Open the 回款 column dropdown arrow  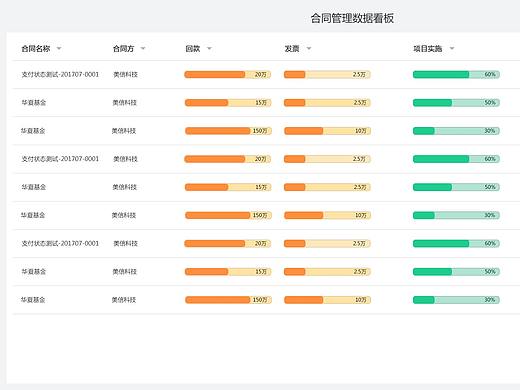pyautogui.click(x=209, y=49)
